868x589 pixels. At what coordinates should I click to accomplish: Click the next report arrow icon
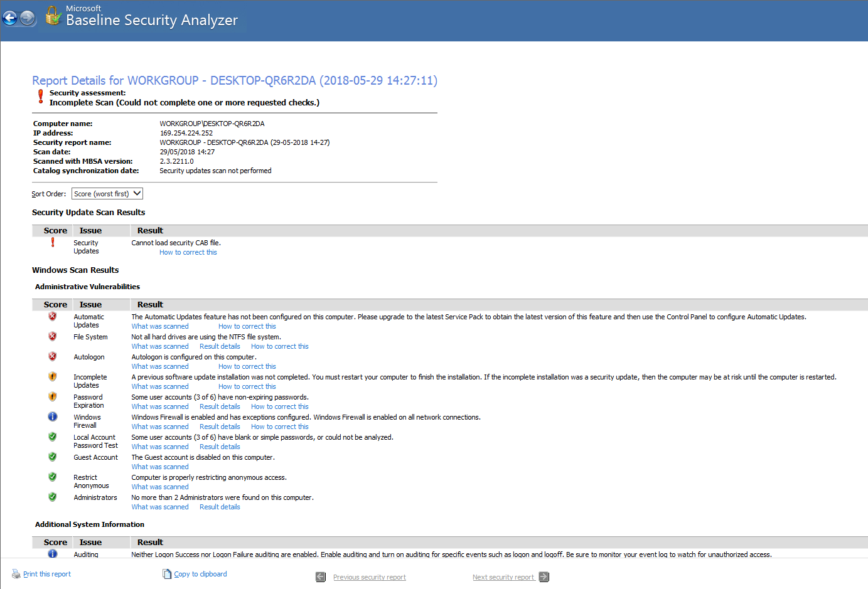[x=544, y=577]
